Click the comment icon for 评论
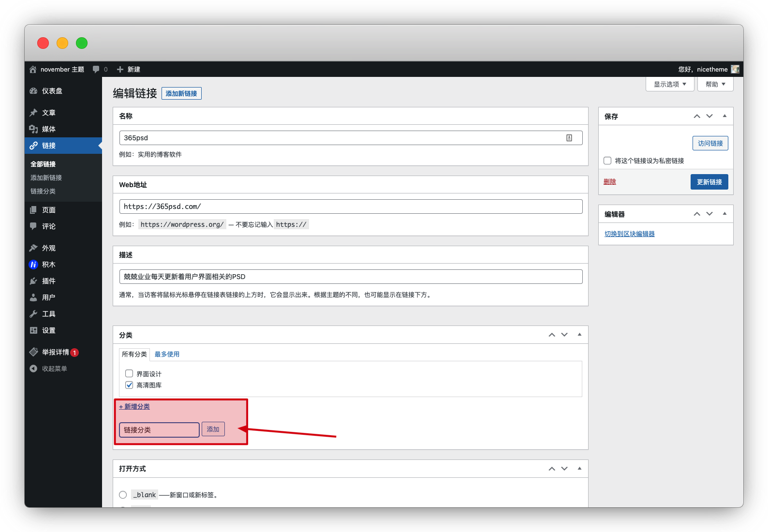 [x=33, y=226]
